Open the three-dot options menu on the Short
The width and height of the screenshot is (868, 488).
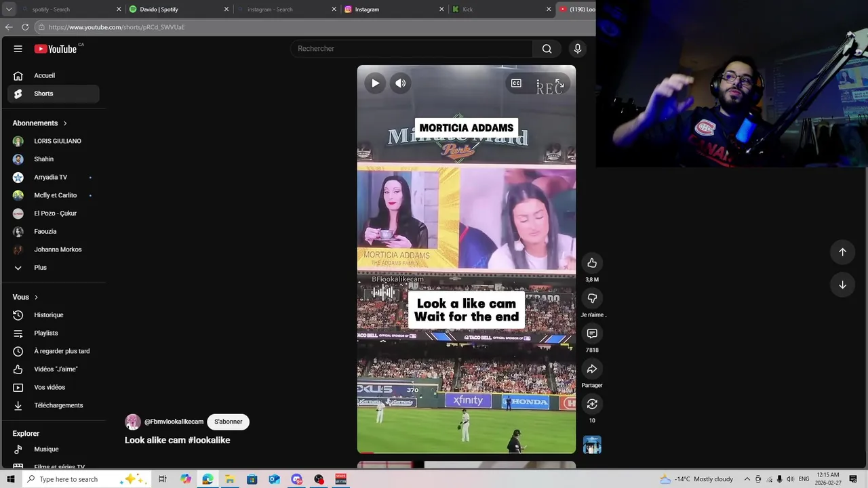538,83
